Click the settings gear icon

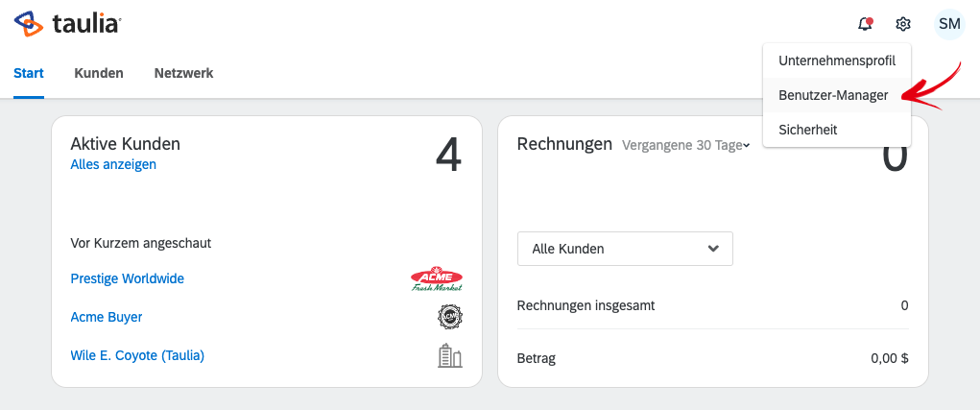click(903, 24)
